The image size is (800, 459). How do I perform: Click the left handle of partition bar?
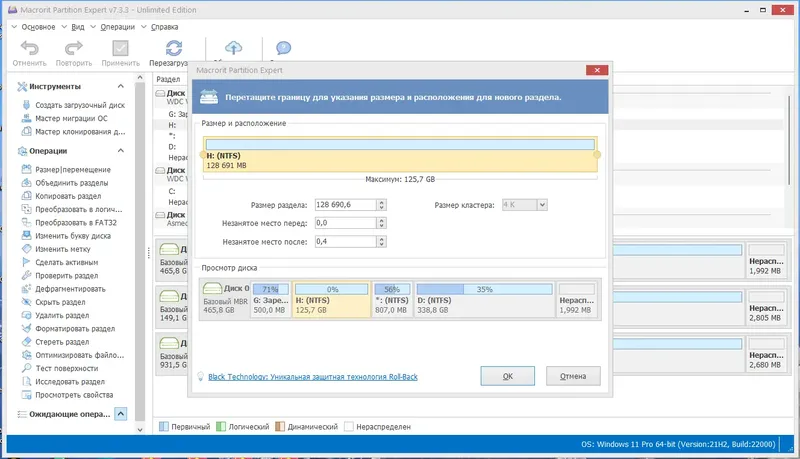point(203,155)
